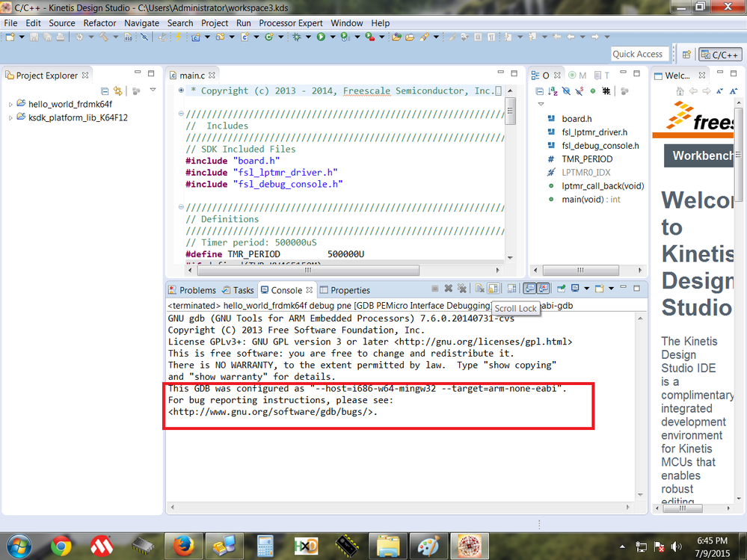This screenshot has width=747, height=560.
Task: Launch Debug with the bug icon
Action: [x=296, y=37]
